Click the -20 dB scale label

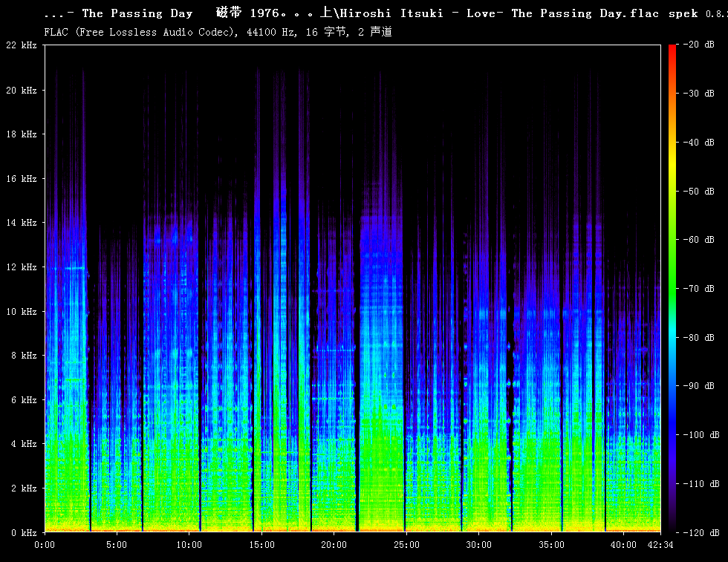coord(699,45)
